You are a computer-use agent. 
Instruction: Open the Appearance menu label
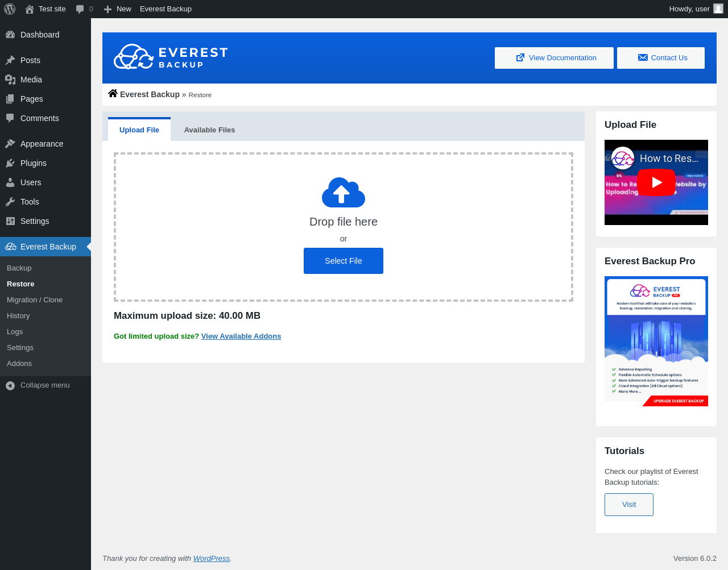click(42, 144)
